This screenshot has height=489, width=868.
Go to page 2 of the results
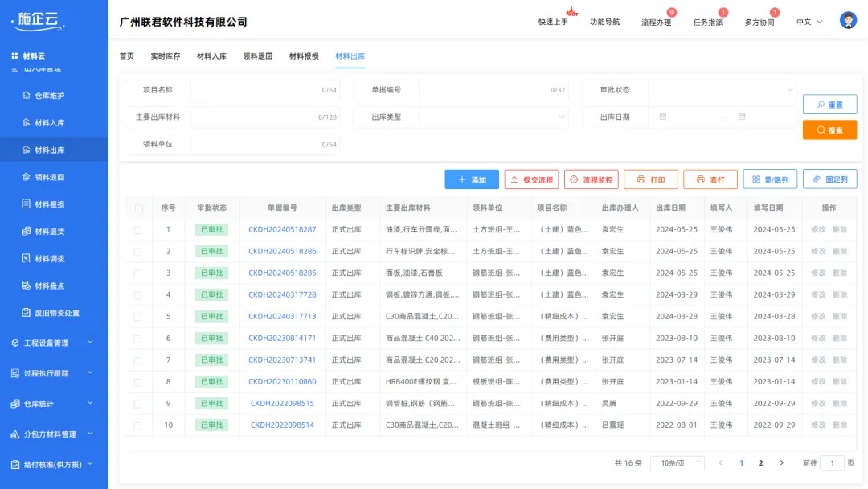(x=760, y=462)
